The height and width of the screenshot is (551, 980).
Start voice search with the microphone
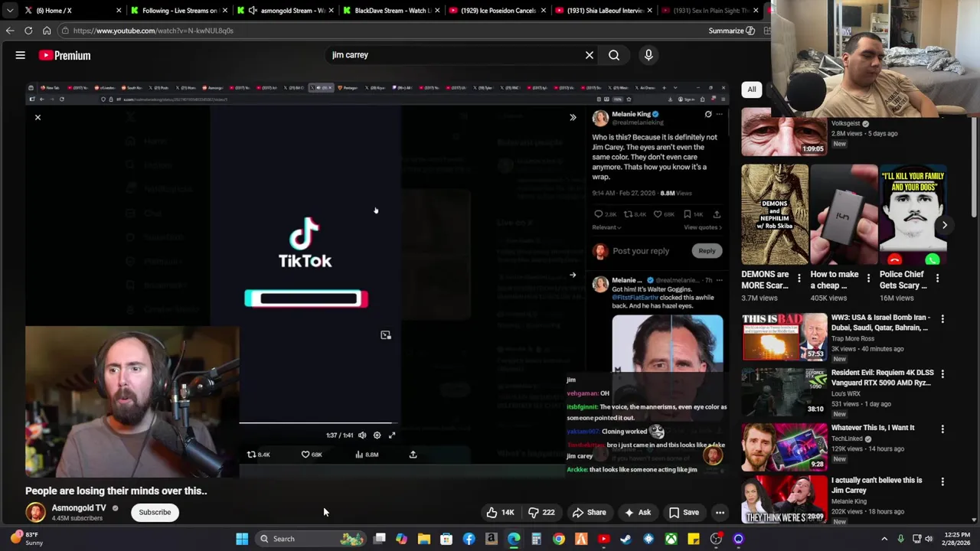pos(648,55)
